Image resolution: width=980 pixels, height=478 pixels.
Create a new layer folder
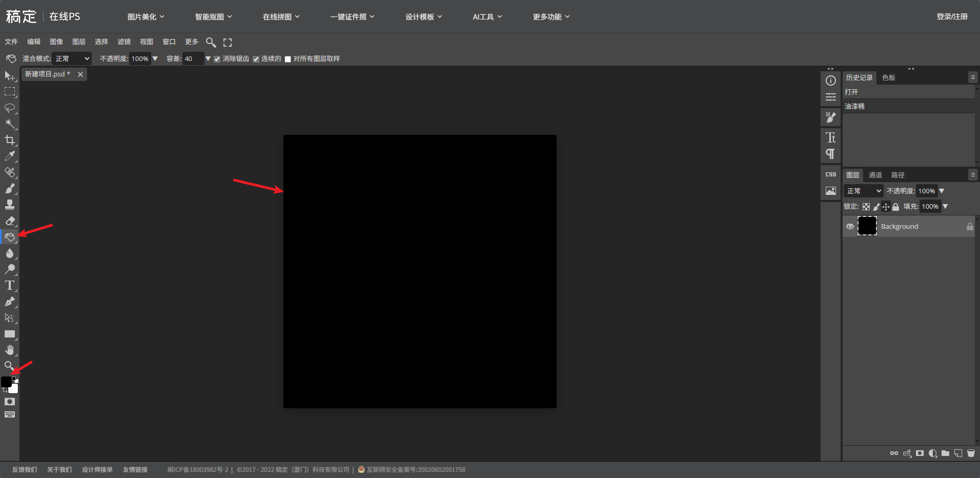(946, 453)
